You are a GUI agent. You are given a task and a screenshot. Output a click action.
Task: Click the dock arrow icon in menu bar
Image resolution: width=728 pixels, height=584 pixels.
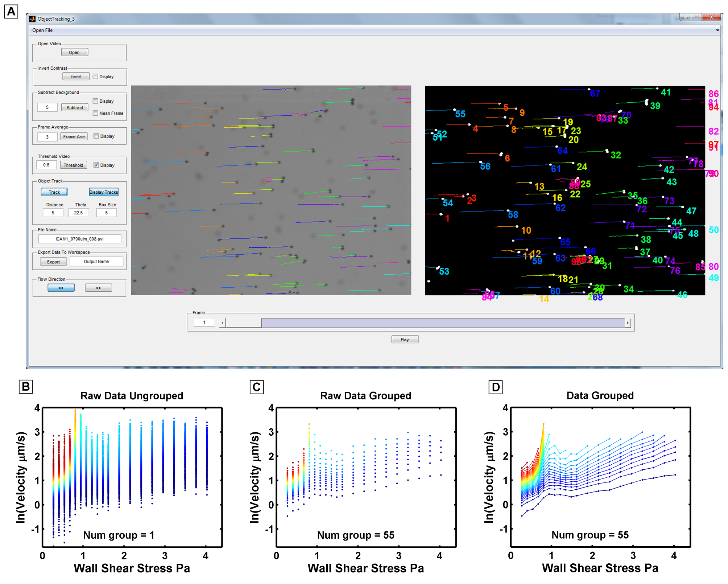coord(717,30)
